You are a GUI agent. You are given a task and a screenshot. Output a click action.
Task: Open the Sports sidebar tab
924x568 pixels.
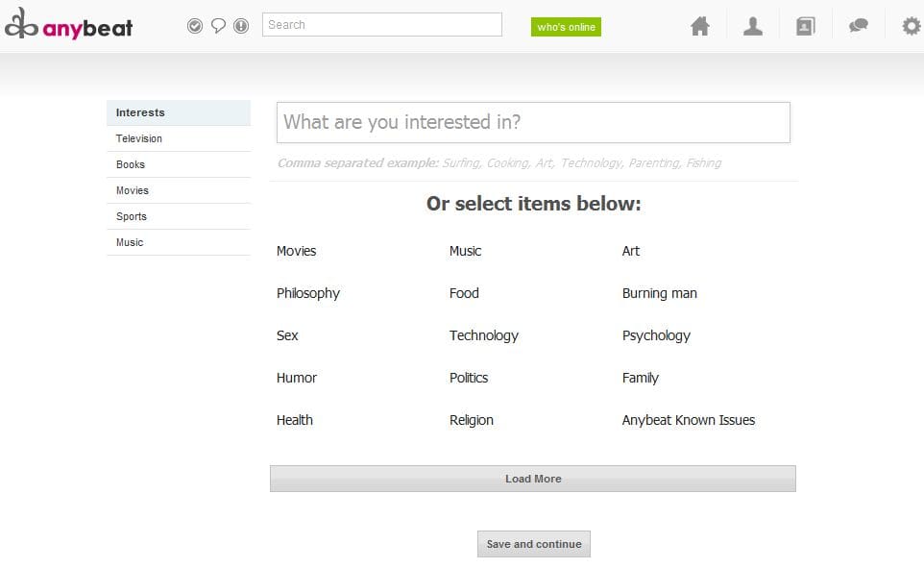[x=132, y=216]
